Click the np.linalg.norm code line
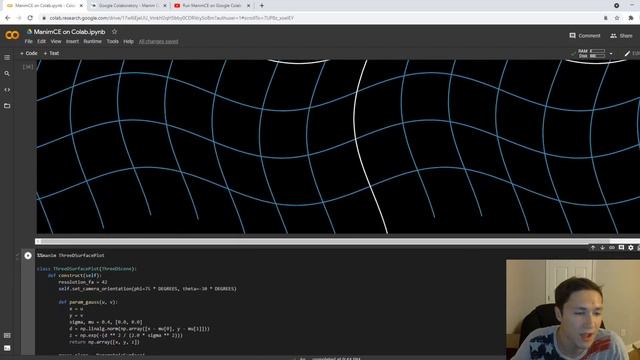The height and width of the screenshot is (360, 640). [139, 329]
